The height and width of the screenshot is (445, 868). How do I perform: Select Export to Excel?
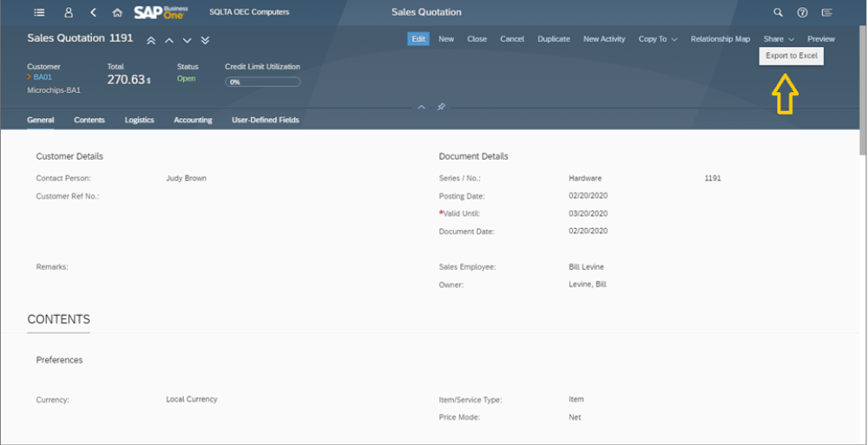[x=791, y=56]
